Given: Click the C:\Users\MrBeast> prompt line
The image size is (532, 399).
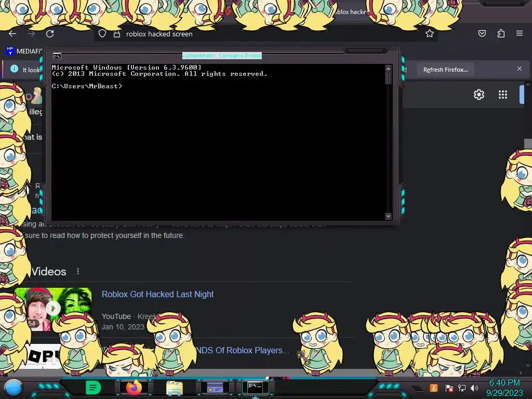Looking at the screenshot, I should (x=87, y=86).
